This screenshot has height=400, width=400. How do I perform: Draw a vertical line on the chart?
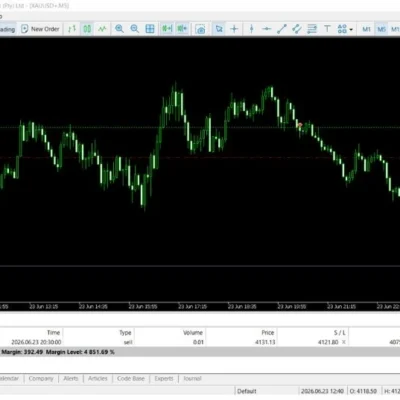252,29
